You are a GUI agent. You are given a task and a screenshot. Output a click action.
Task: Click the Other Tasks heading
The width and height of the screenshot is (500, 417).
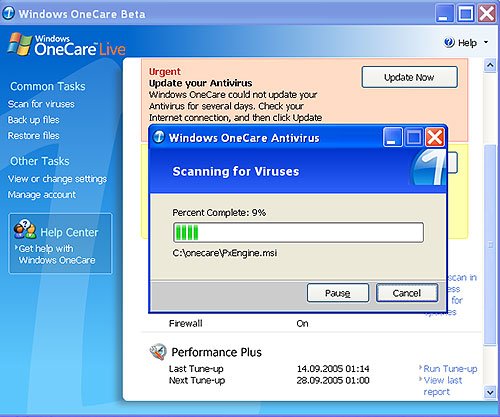click(x=40, y=161)
